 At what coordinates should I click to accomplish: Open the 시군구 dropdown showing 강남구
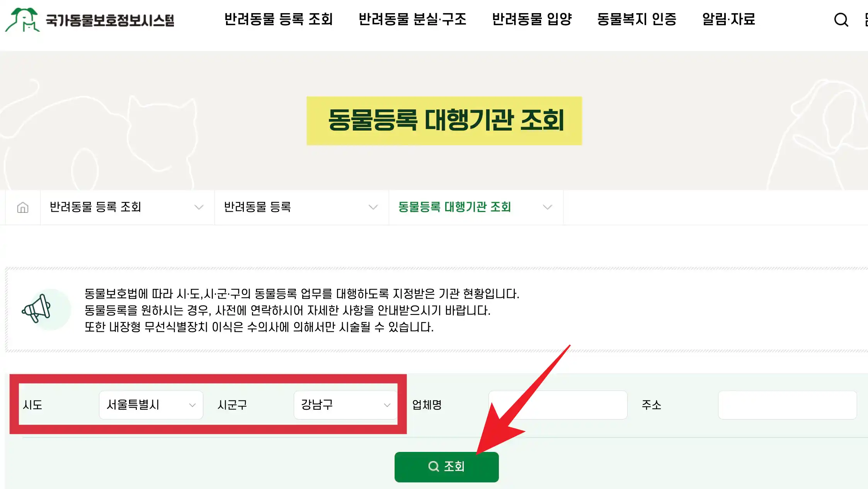[x=345, y=405]
